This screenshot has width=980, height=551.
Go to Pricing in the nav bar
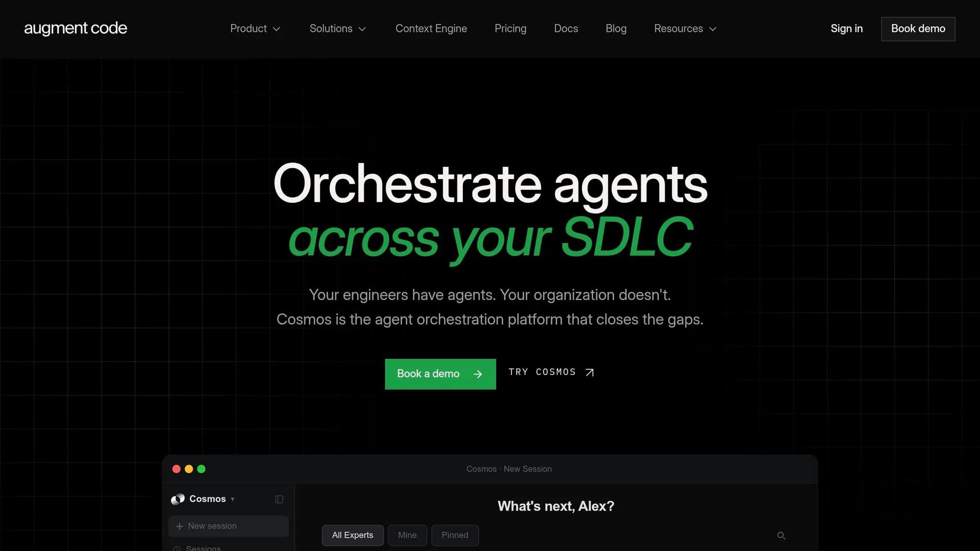(510, 29)
